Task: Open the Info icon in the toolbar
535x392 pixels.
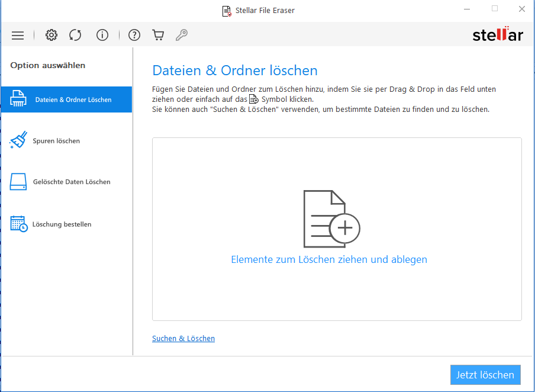Action: click(102, 35)
